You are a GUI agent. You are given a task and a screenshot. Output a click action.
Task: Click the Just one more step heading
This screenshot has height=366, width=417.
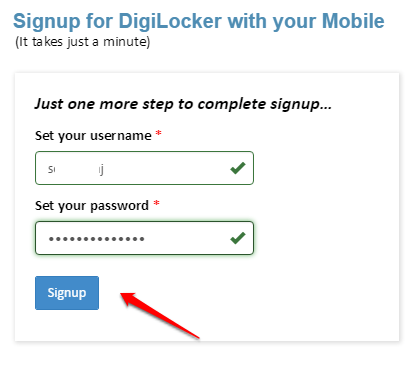(x=183, y=104)
